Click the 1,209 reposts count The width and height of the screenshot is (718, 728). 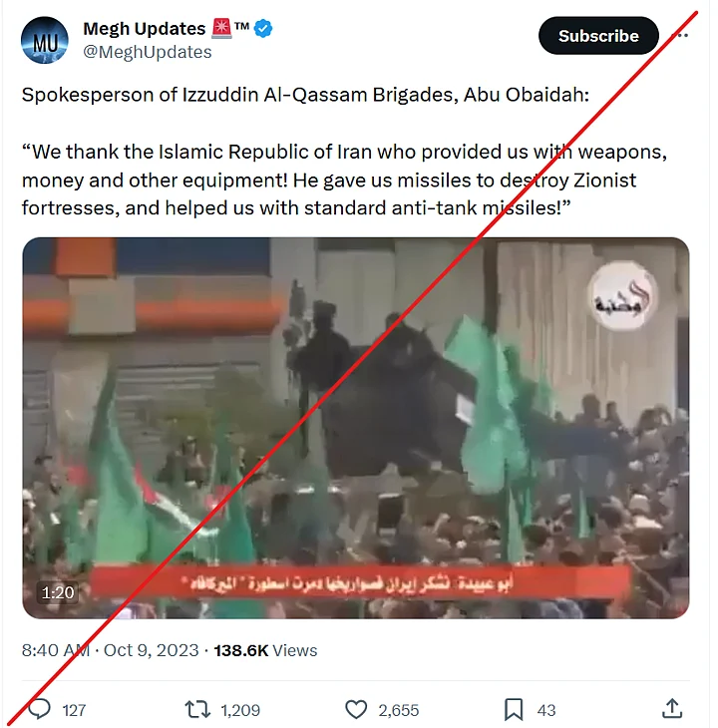[x=240, y=710]
